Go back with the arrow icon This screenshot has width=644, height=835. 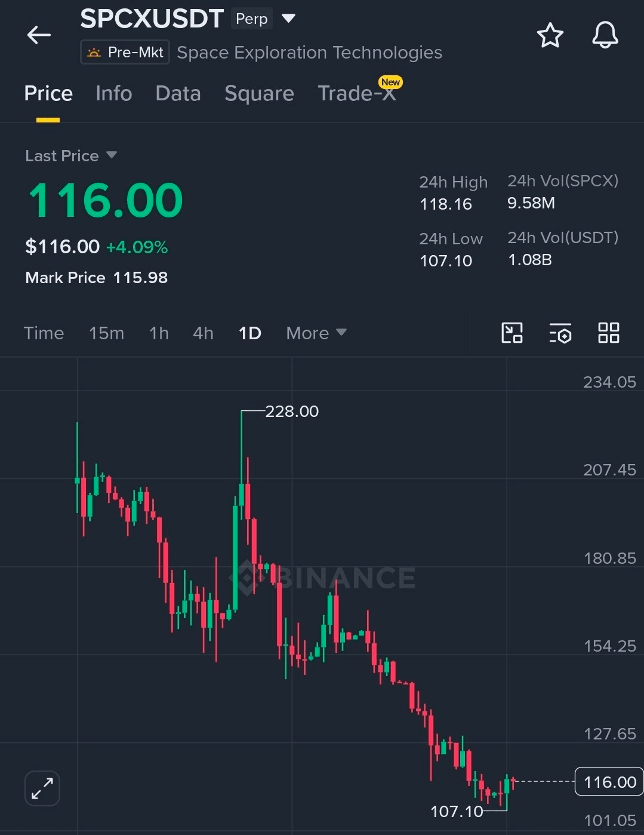[39, 35]
